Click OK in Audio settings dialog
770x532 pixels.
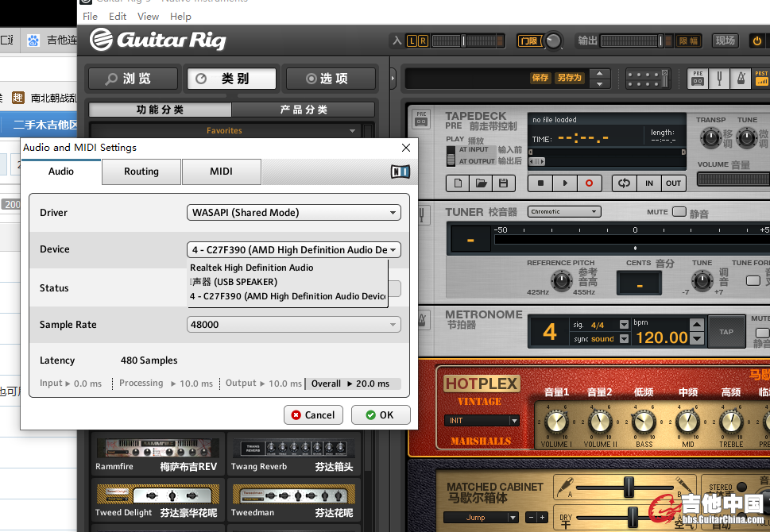381,414
